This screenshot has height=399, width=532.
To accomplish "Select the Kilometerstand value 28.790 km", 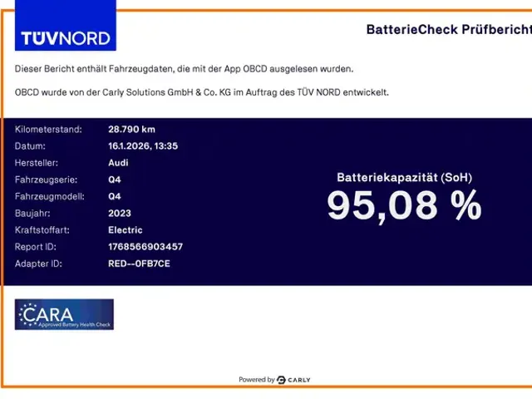I will (131, 129).
